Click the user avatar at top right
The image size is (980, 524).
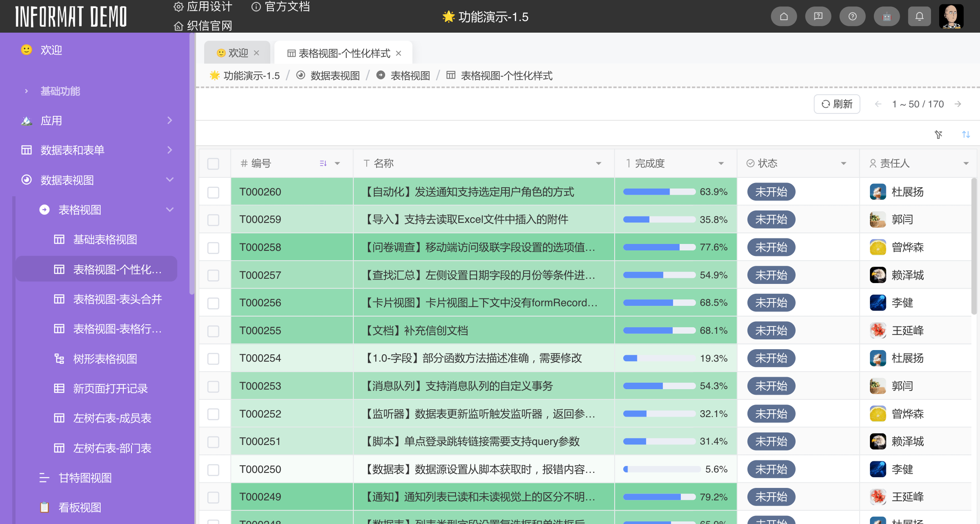pyautogui.click(x=951, y=16)
